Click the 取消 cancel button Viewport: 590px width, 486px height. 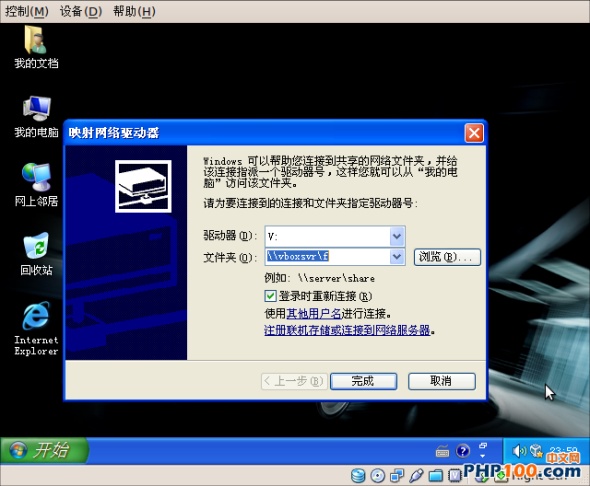coord(442,381)
